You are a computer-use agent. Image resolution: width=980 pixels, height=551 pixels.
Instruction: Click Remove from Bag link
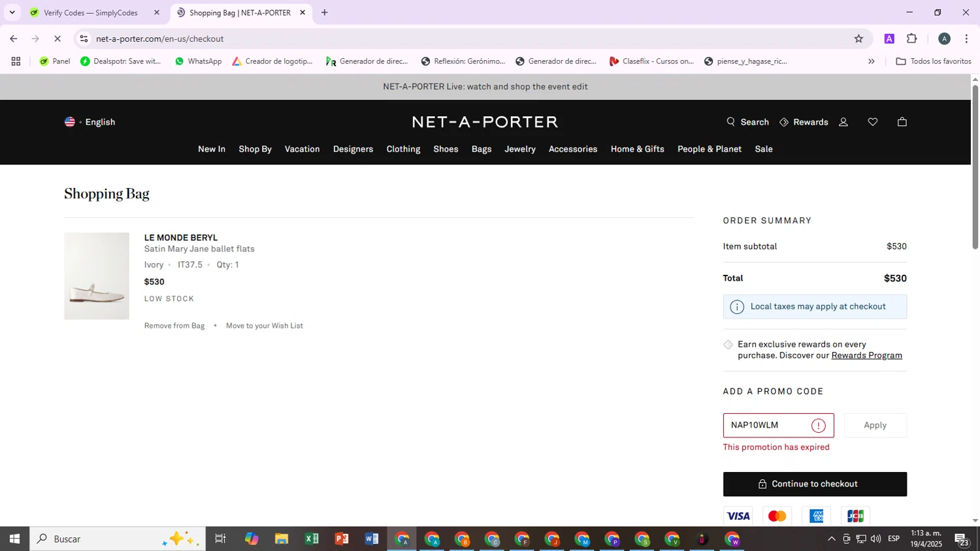pos(174,326)
